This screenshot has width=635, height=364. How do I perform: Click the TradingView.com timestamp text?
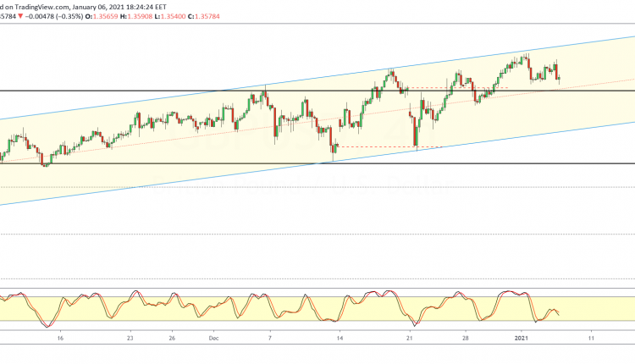[83, 7]
